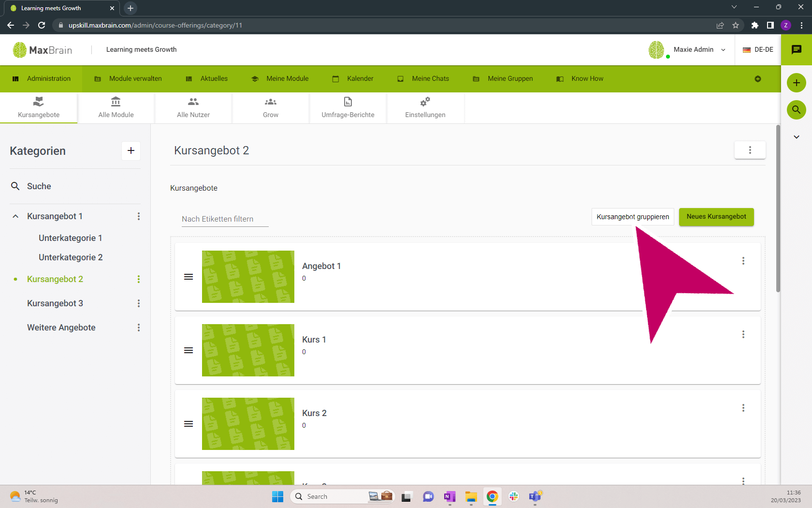Reload the page in the browser
Image resolution: width=812 pixels, height=508 pixels.
pyautogui.click(x=42, y=25)
